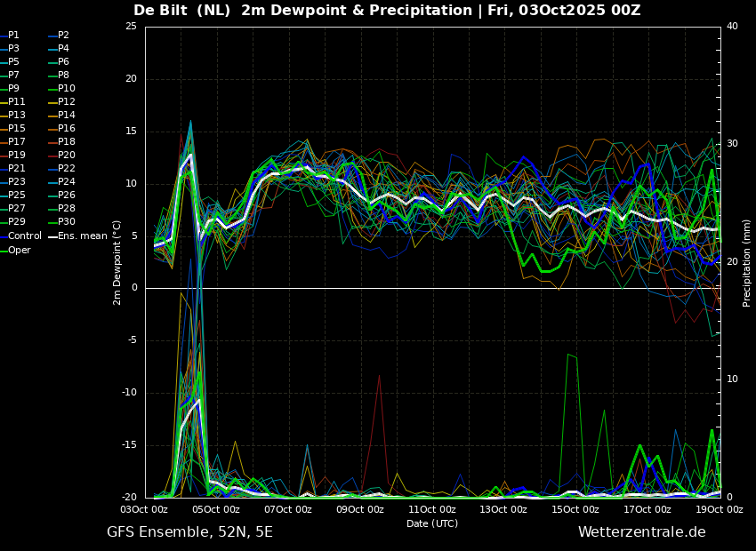Click legend entry P21
Image resolution: width=756 pixels, height=551 pixels.
[x=12, y=168]
